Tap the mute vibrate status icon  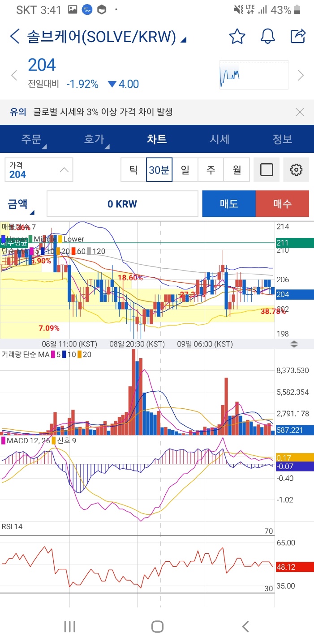(238, 9)
